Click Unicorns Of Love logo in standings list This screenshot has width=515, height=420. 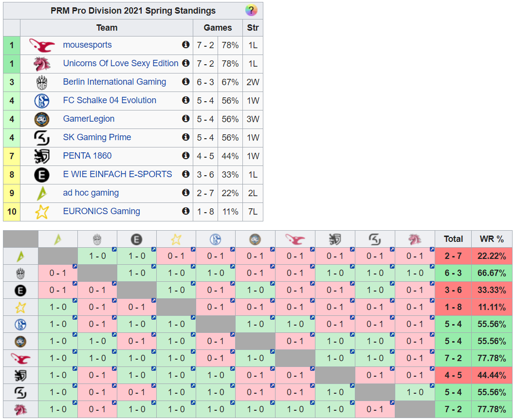click(x=42, y=64)
